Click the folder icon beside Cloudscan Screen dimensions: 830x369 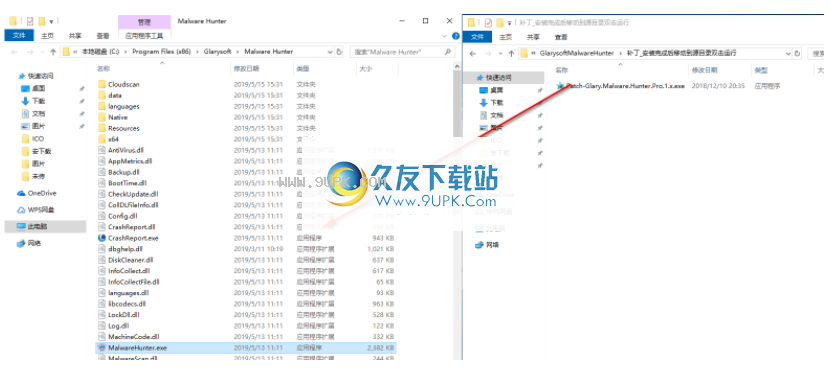102,84
